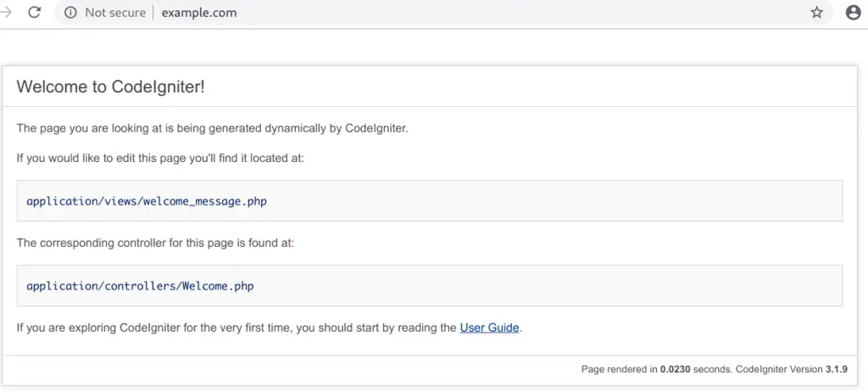This screenshot has height=392, width=868.
Task: Open the User Guide link
Action: [489, 328]
